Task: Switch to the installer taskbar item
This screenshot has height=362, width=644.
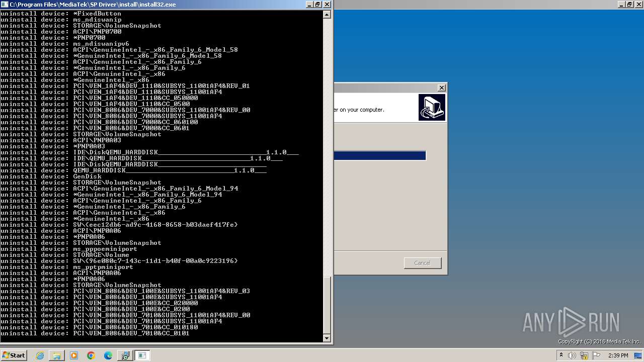Action: tap(125, 355)
